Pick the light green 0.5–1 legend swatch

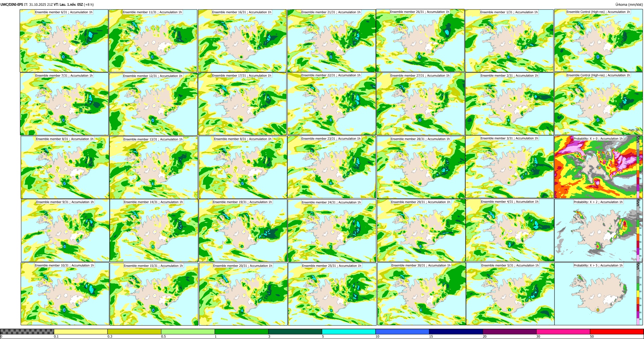click(188, 332)
